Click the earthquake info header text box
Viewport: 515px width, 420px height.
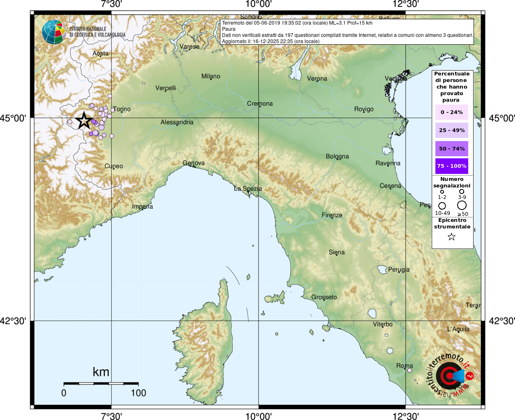tap(347, 32)
